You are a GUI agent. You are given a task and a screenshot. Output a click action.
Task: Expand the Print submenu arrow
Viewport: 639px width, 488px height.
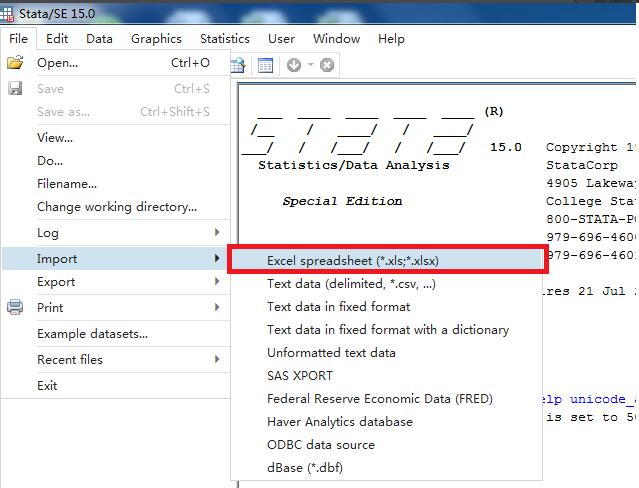(x=217, y=307)
